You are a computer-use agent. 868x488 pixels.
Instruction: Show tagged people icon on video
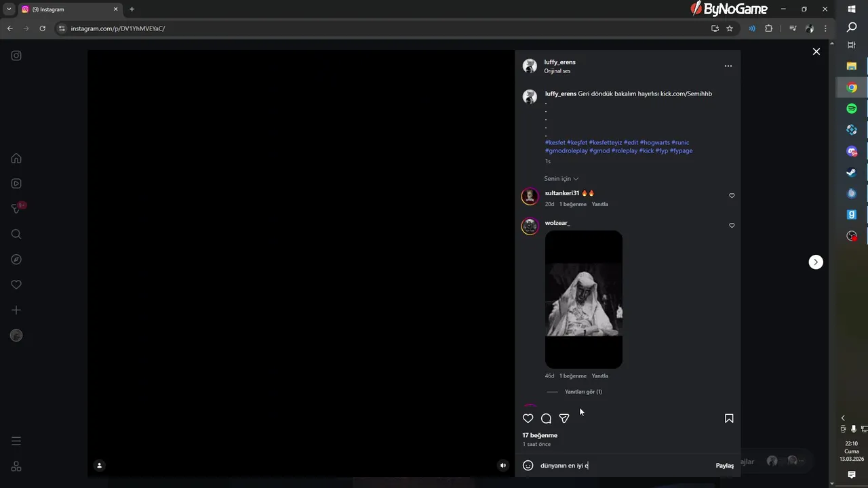99,465
